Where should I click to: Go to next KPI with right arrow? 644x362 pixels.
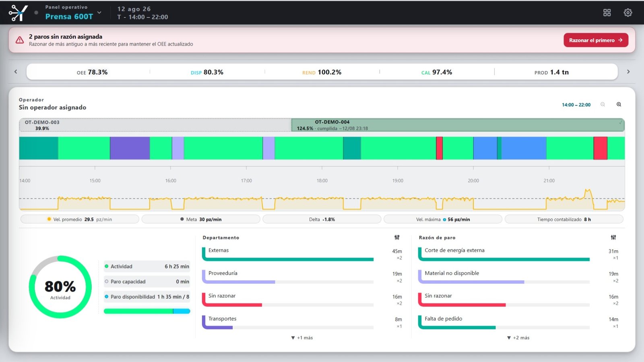(628, 72)
